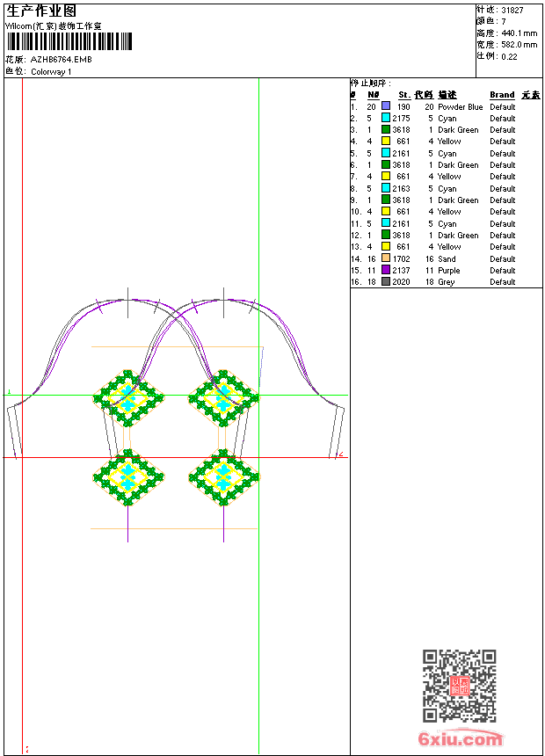Viewport: 545px width, 756px height.
Task: Select the upper-left diamond embroidery motif
Action: [x=129, y=398]
